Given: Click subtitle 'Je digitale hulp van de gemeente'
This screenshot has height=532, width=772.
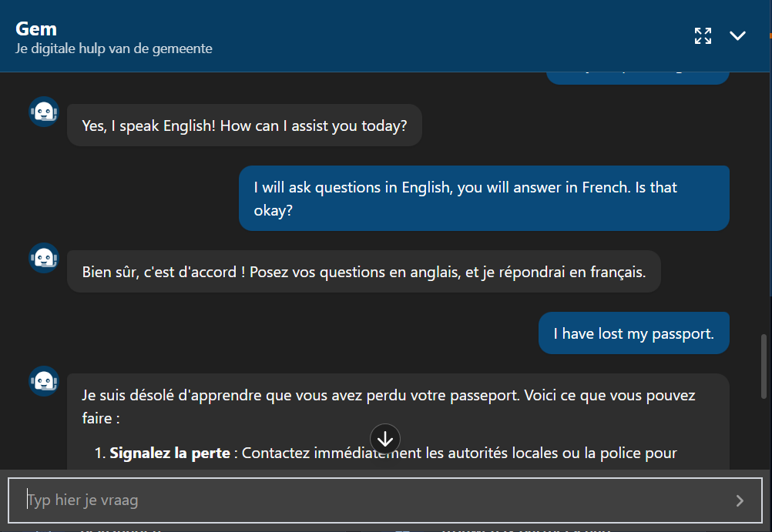Looking at the screenshot, I should tap(113, 49).
